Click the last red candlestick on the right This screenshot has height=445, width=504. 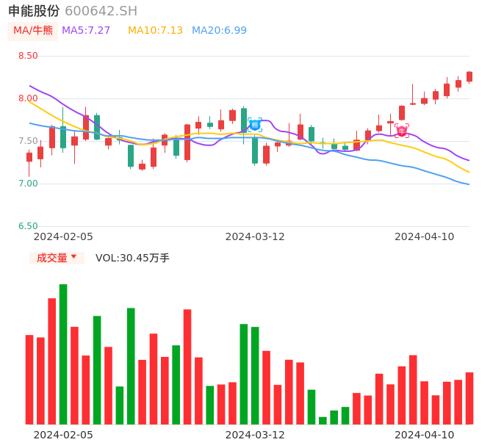(x=469, y=76)
